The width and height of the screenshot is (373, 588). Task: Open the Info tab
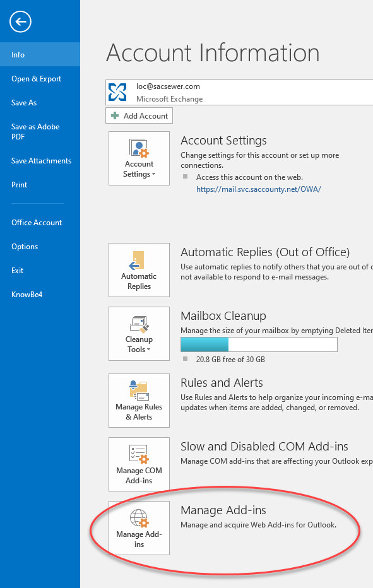point(40,54)
